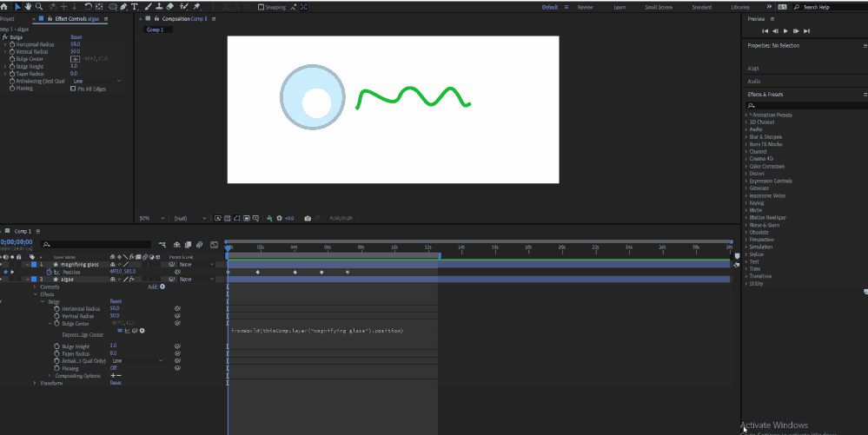The height and width of the screenshot is (435, 868).
Task: Click the Frame Blending enable icon in timeline
Action: tap(188, 244)
